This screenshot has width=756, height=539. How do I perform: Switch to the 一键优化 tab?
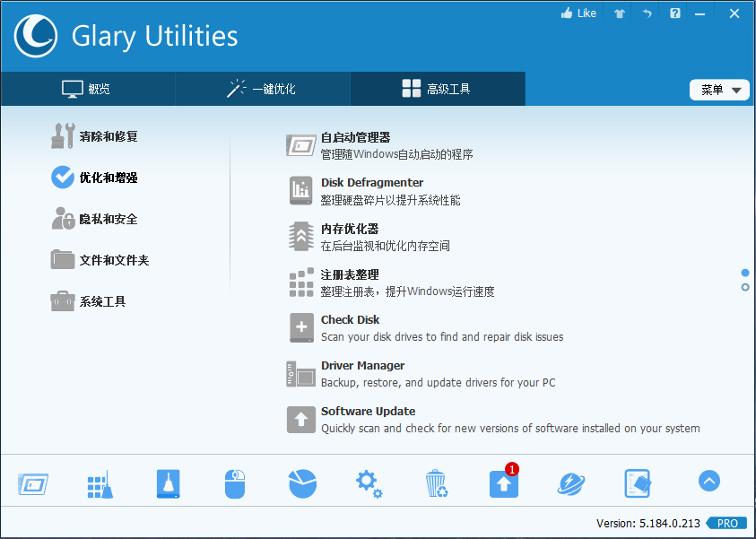(x=263, y=89)
